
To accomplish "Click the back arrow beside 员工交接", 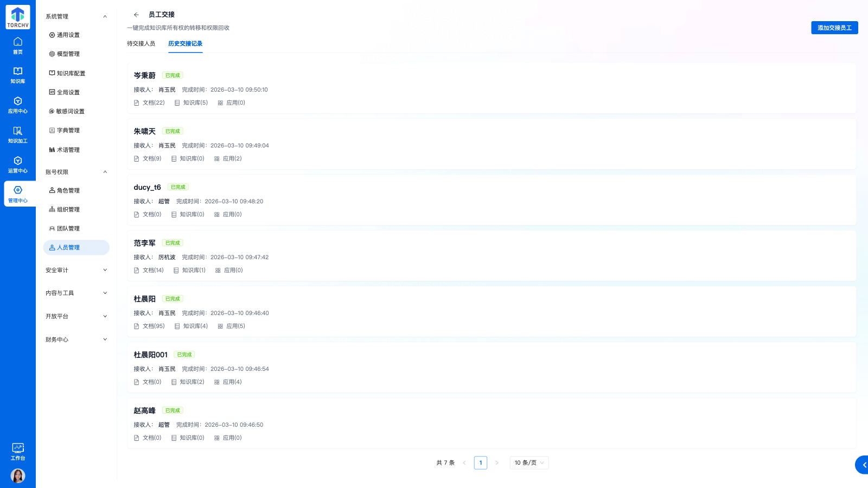I will coord(136,15).
